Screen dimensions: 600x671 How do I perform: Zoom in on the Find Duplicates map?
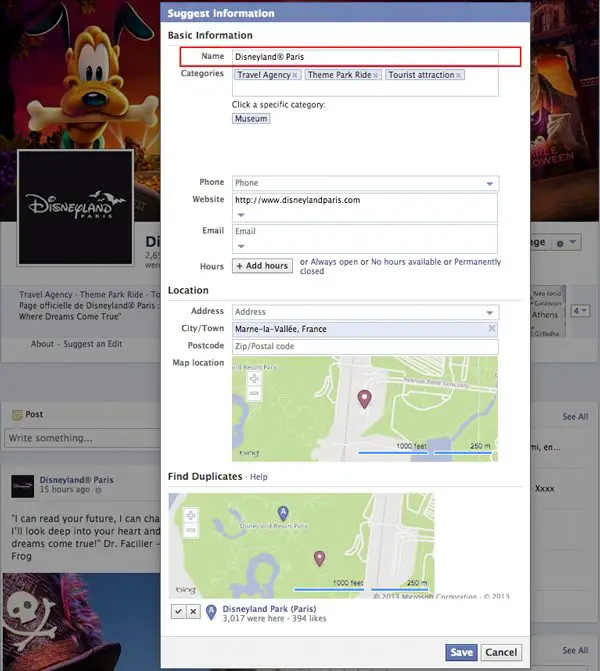pos(191,515)
